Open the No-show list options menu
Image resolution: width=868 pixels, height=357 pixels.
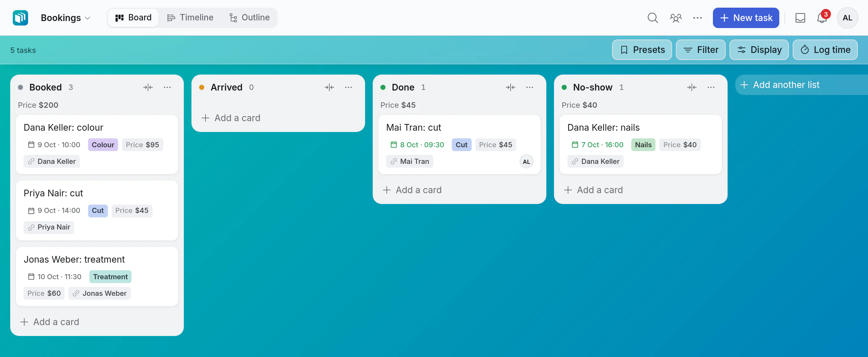click(711, 87)
